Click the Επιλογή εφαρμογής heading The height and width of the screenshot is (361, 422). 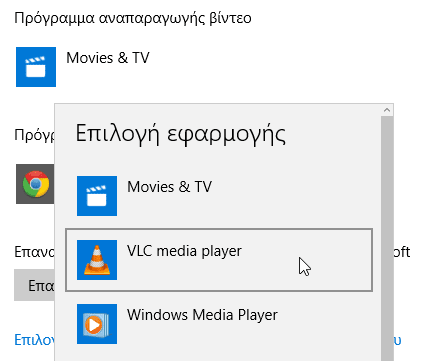click(181, 134)
